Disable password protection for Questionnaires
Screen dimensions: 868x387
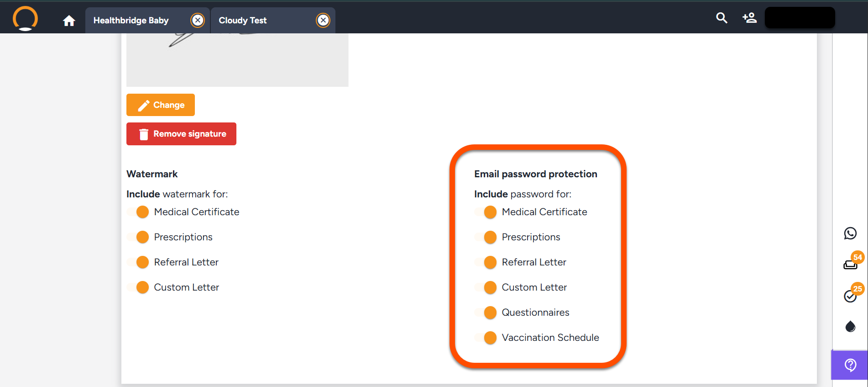(486, 313)
